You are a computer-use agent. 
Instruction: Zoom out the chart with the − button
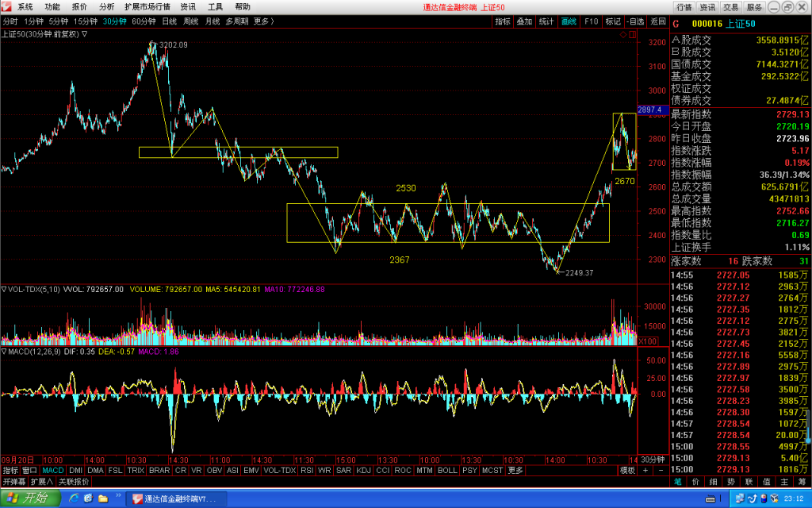(661, 470)
